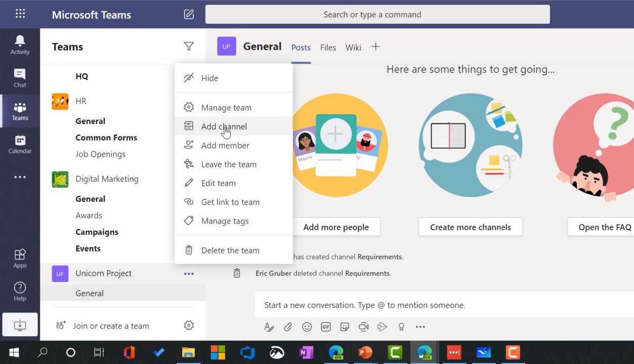Select Teams in the left rail

20,111
